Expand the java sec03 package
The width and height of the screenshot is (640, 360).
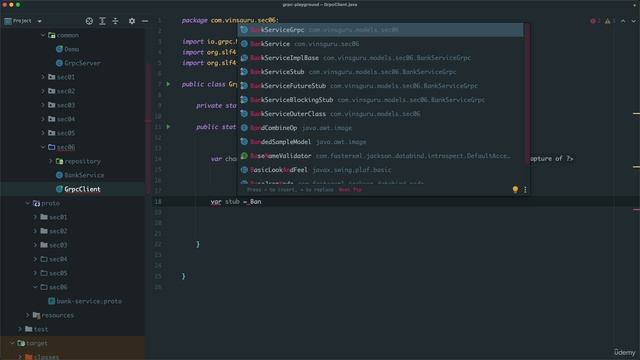click(x=43, y=105)
